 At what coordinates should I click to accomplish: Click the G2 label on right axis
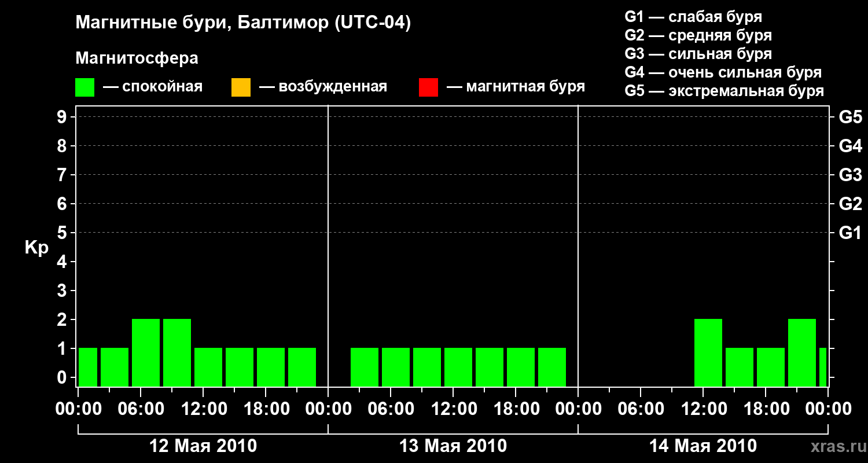coord(851,204)
